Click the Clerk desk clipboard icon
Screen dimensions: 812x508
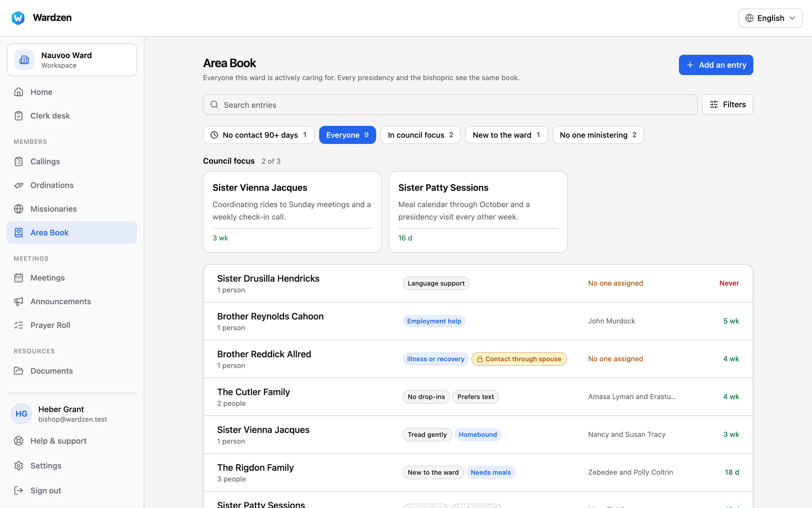(18, 116)
